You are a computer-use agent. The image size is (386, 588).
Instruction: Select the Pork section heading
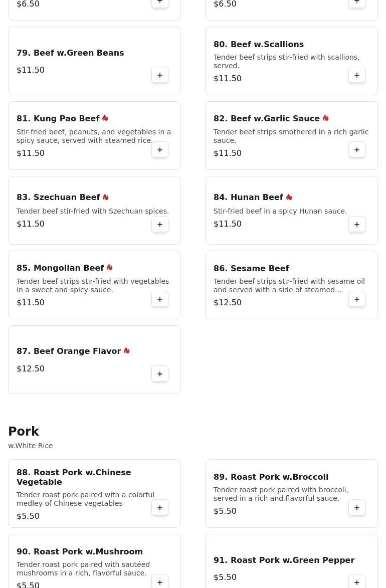click(x=24, y=431)
